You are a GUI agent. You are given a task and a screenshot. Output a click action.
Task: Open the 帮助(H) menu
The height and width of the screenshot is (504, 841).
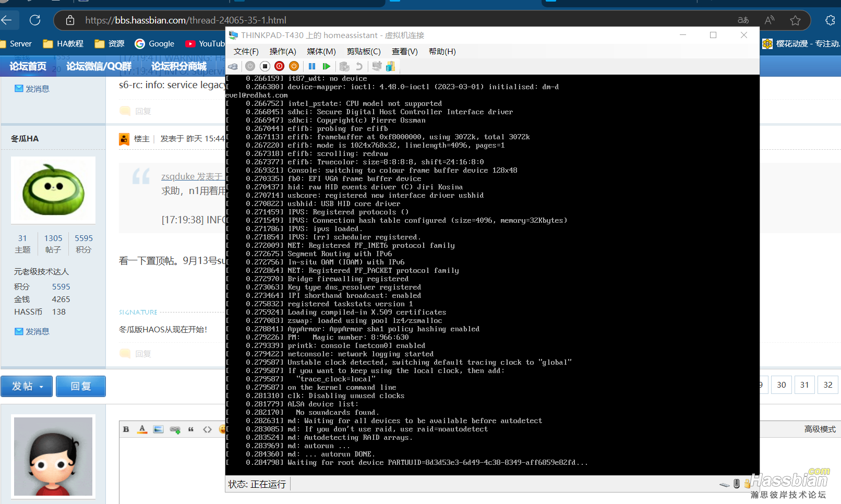(x=442, y=51)
